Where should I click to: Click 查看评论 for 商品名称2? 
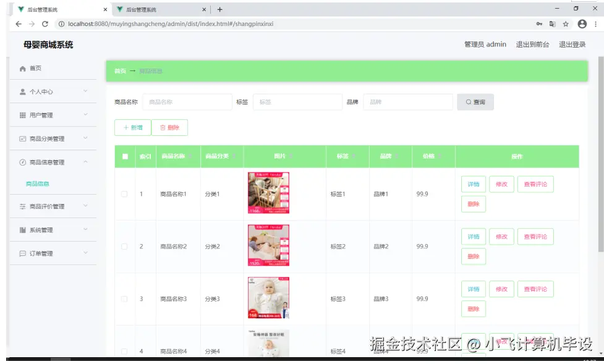(x=535, y=236)
